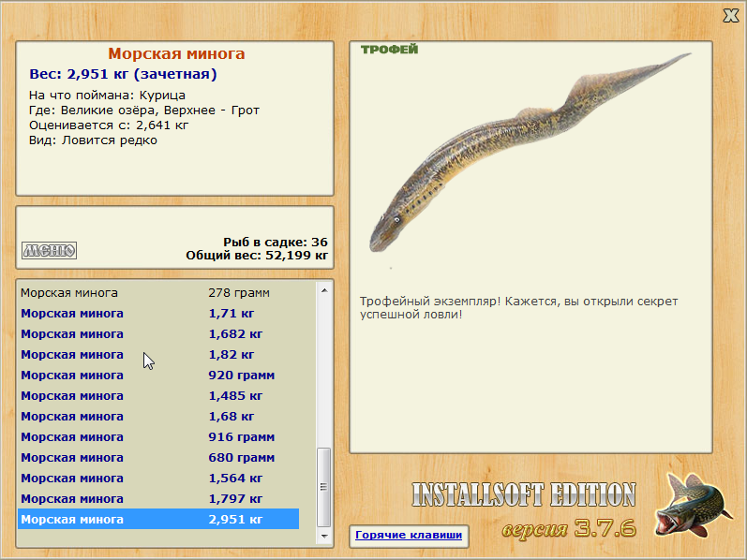Click the scrollbar down arrow in the fish list
This screenshot has height=560, width=747.
click(324, 537)
